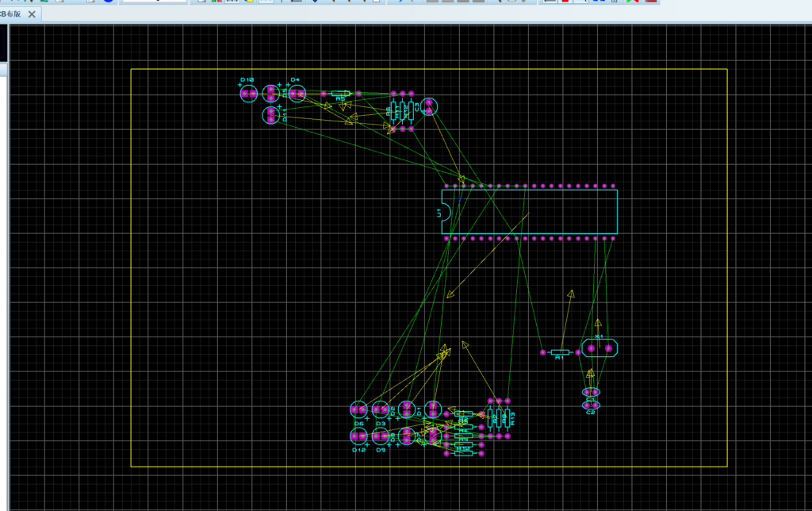Select the R5 resistor footprint
The width and height of the screenshot is (812, 511).
[341, 94]
